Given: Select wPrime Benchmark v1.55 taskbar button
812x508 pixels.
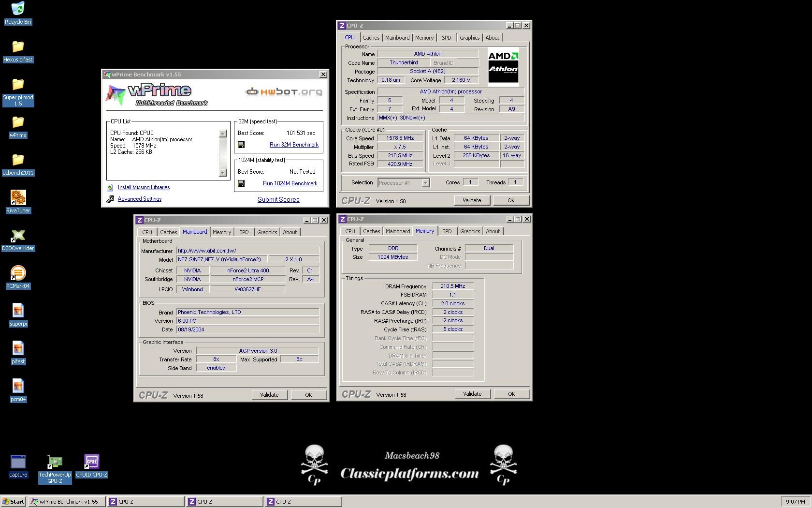Looking at the screenshot, I should point(67,502).
